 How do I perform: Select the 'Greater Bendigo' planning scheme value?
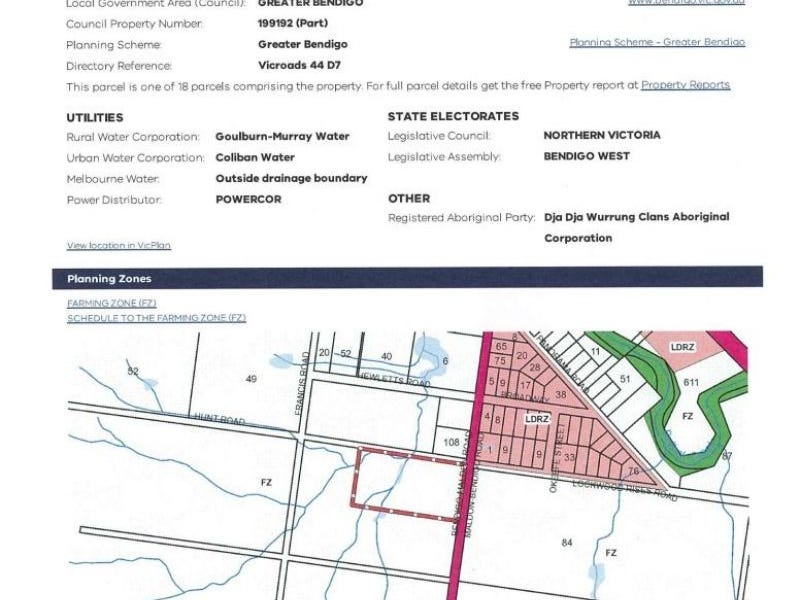coord(303,44)
